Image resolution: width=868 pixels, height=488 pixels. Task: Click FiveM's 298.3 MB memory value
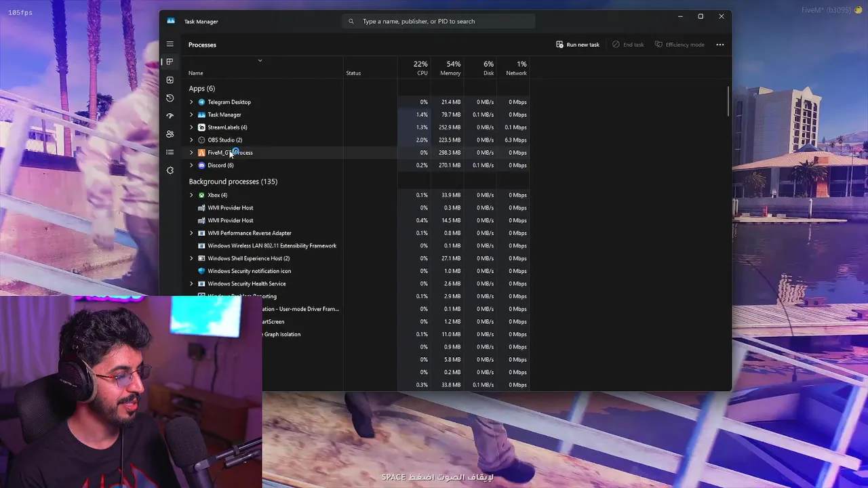(x=450, y=152)
